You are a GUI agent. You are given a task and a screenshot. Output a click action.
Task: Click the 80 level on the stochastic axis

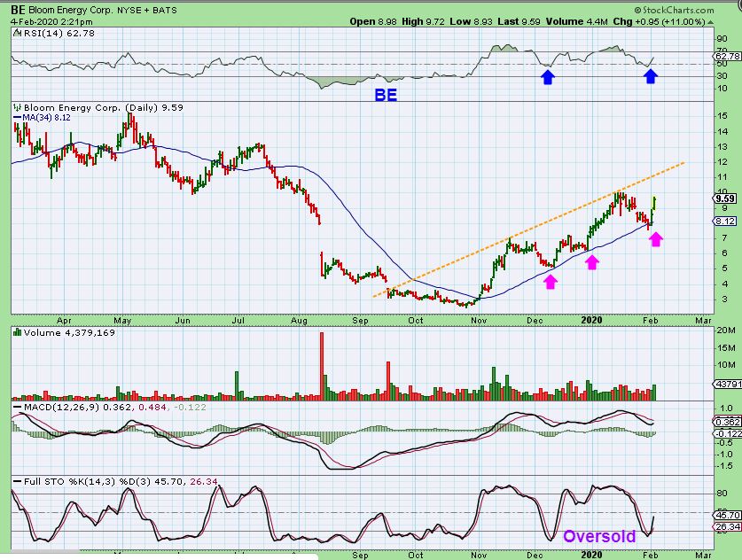coord(722,493)
